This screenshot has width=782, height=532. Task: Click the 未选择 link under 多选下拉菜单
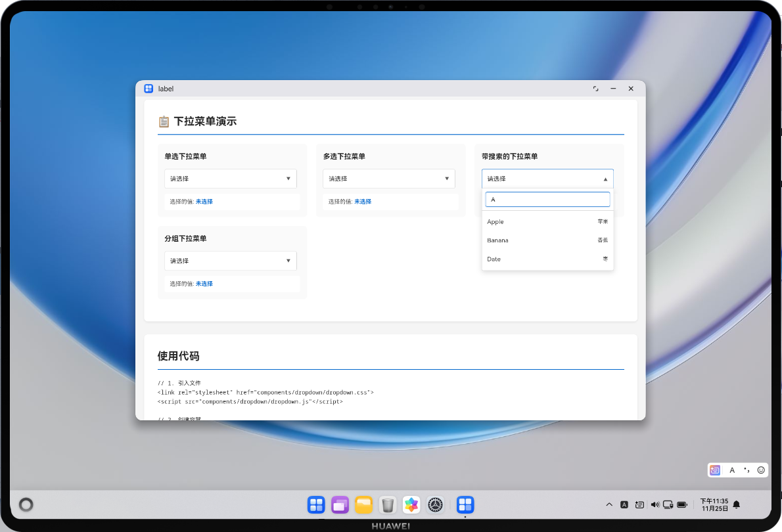362,202
